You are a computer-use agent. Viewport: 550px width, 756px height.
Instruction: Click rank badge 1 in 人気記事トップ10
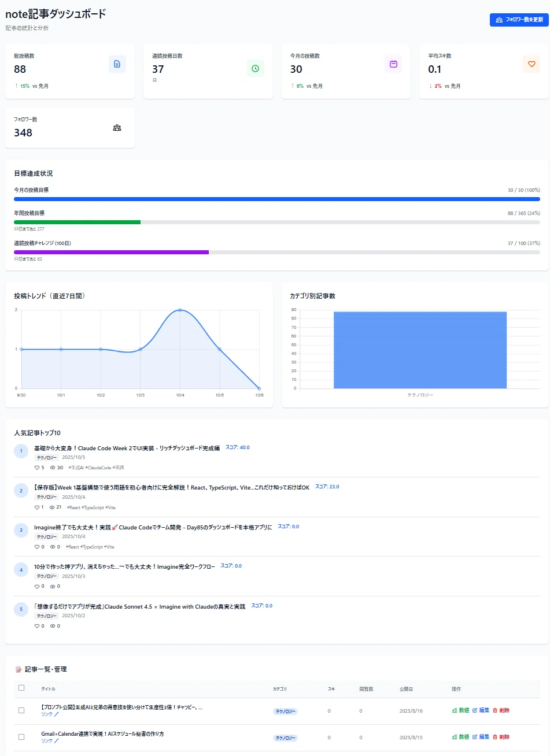click(21, 451)
